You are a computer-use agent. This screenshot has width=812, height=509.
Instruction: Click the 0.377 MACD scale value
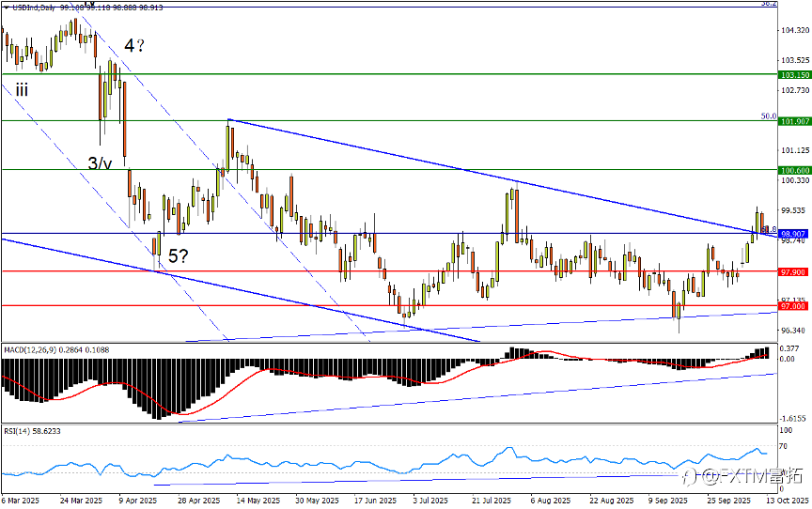click(790, 349)
